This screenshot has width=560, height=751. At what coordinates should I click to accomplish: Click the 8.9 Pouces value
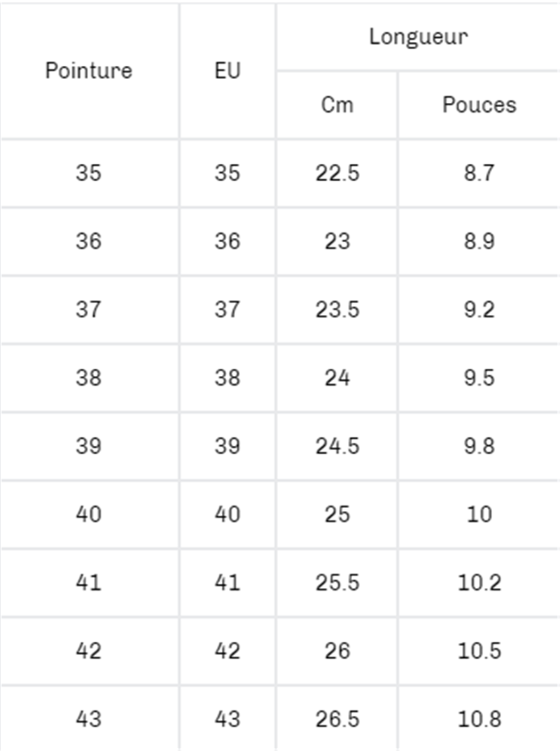click(479, 241)
